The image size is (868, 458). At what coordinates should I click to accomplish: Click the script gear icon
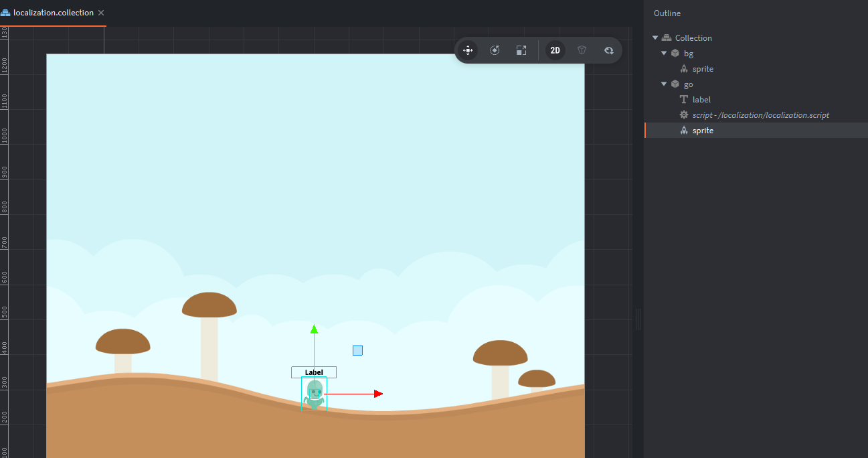[x=684, y=115]
